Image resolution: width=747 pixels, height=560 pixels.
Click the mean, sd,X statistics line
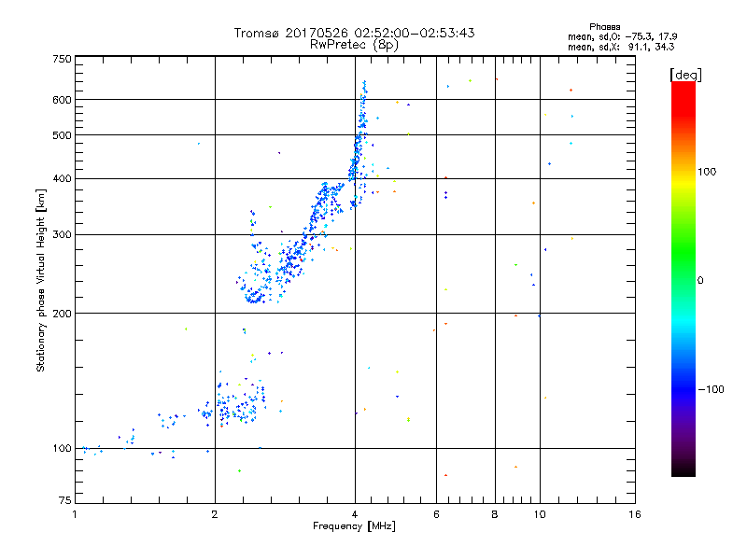pyautogui.click(x=621, y=47)
